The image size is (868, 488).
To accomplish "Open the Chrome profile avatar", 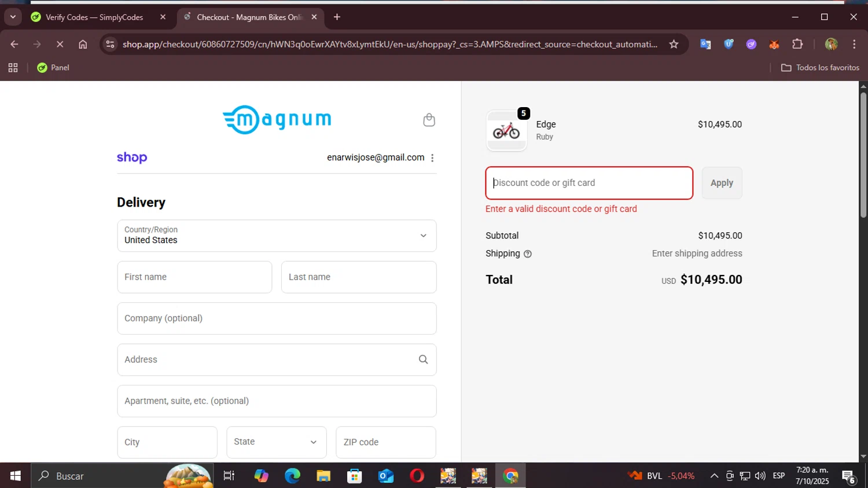I will pos(832,44).
